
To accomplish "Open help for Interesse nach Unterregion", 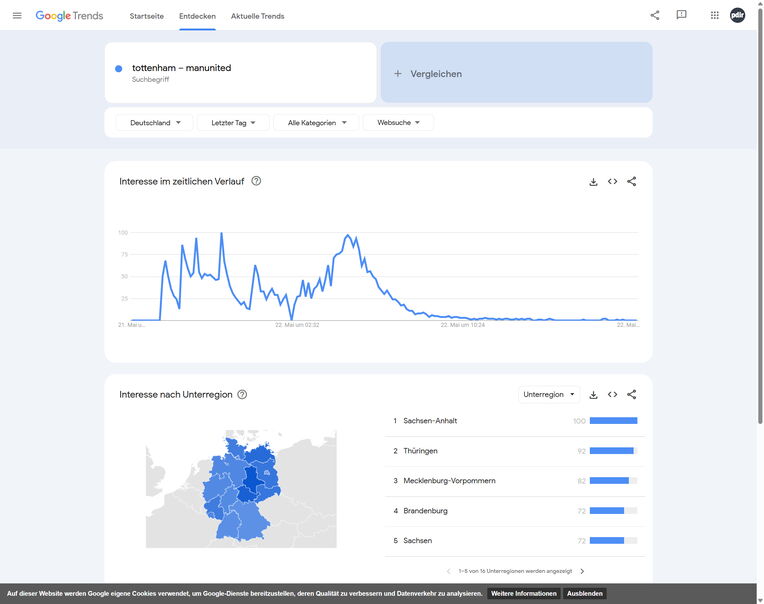I will coord(242,395).
